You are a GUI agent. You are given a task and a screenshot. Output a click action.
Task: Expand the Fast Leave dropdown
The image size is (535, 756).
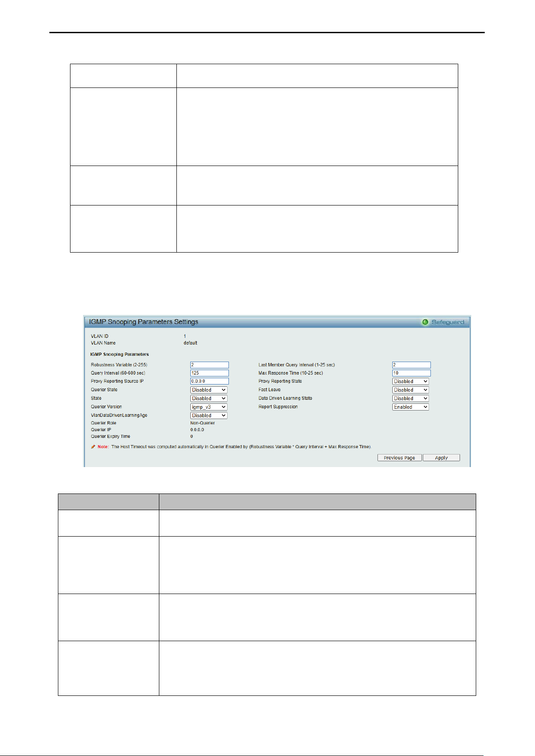[x=411, y=390]
